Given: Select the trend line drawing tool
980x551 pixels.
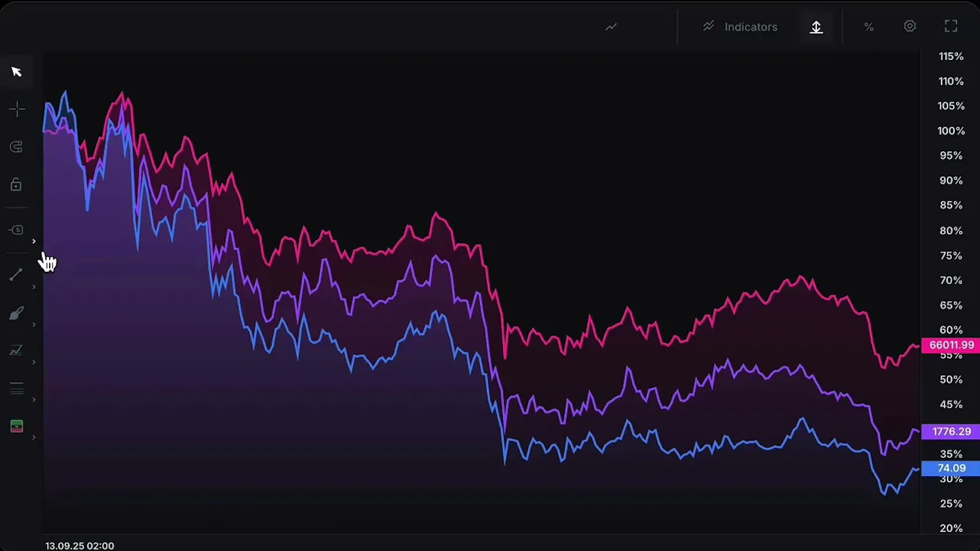Looking at the screenshot, I should click(x=17, y=274).
